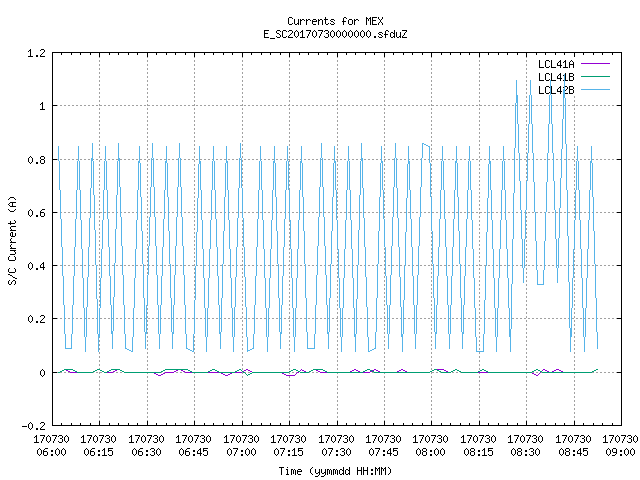This screenshot has height=480, width=640.
Task: Click the y-axis tick value -0.2
Action: click(x=33, y=426)
